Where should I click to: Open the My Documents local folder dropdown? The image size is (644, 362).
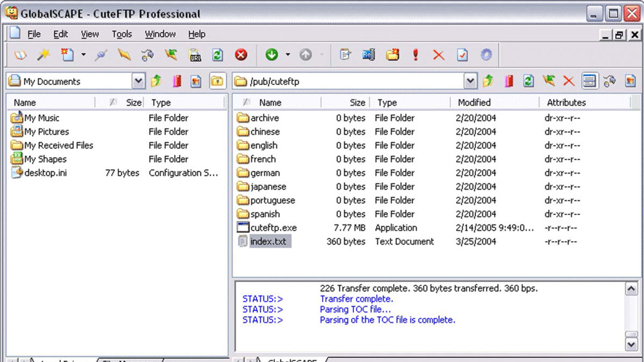[138, 81]
